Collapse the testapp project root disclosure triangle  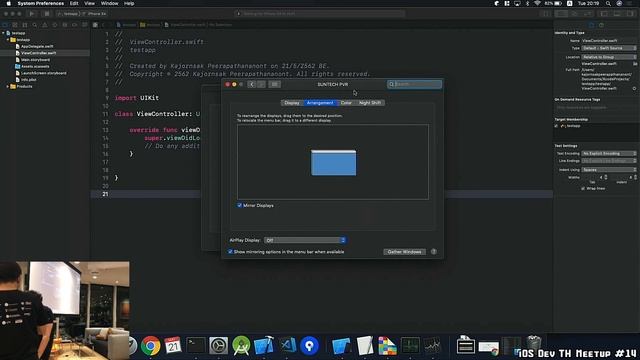[x=4, y=33]
